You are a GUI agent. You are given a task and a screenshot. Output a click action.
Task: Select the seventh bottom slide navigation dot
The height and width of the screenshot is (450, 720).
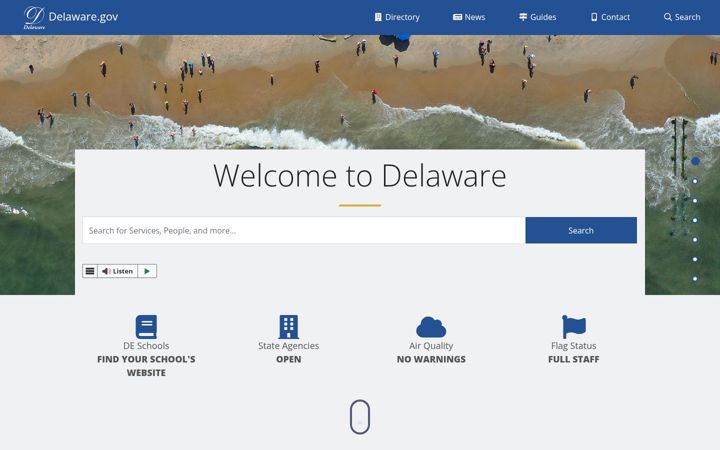click(695, 279)
